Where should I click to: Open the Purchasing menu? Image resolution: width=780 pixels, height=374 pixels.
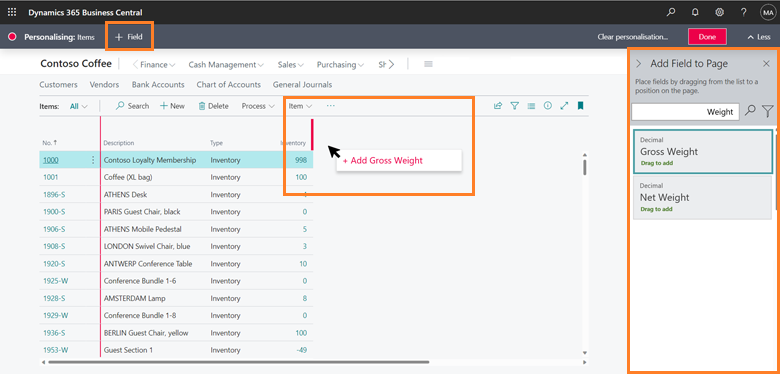(x=340, y=65)
